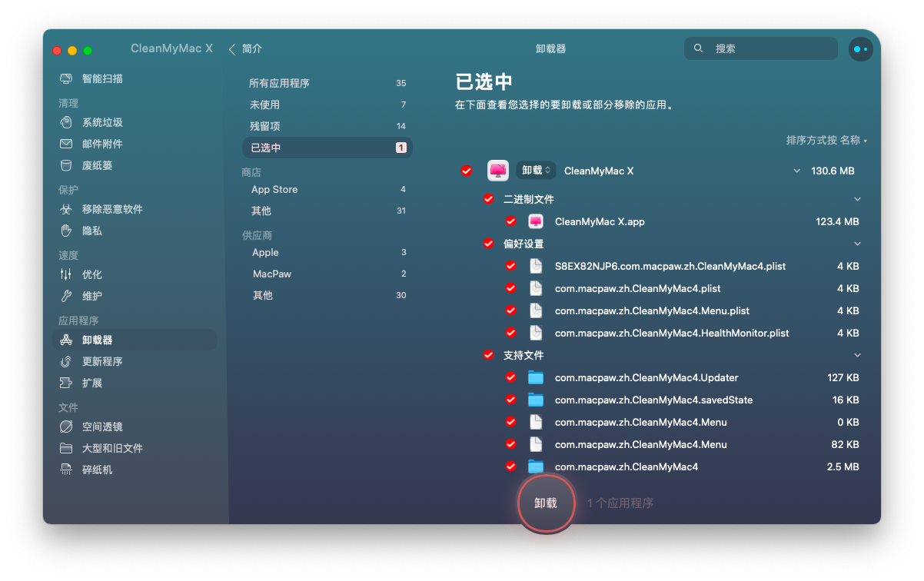Click the round 卸载 uninstall button
The width and height of the screenshot is (924, 581).
tap(546, 503)
